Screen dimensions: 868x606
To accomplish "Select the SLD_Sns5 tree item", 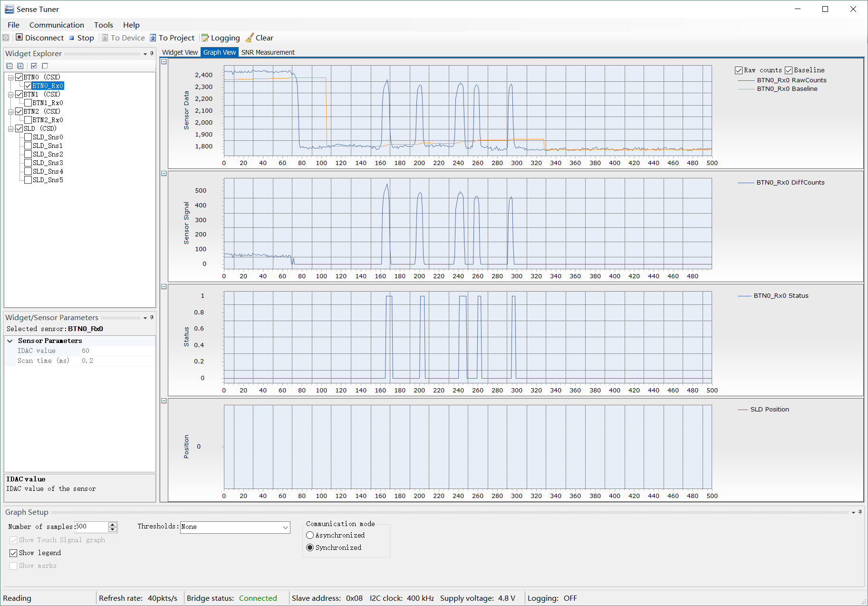I will pyautogui.click(x=48, y=180).
